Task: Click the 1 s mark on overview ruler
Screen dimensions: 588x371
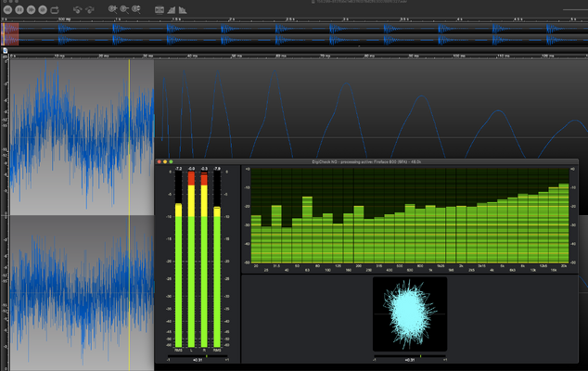Action: point(118,19)
